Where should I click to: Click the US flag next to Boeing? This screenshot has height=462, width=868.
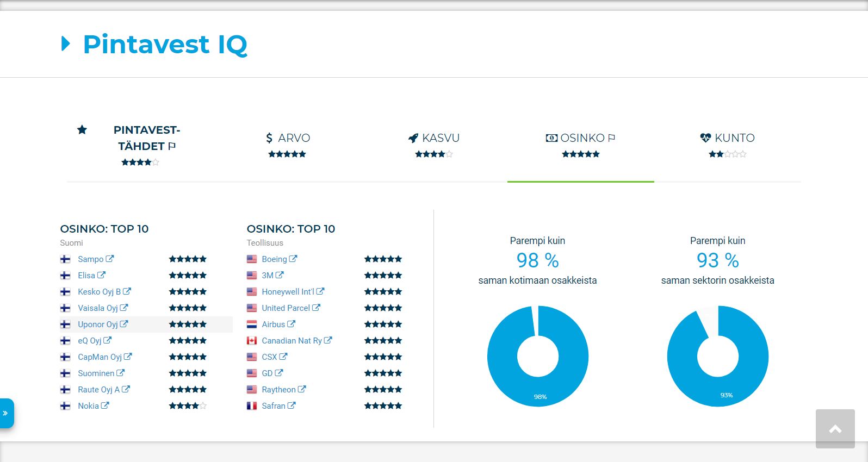coord(252,259)
